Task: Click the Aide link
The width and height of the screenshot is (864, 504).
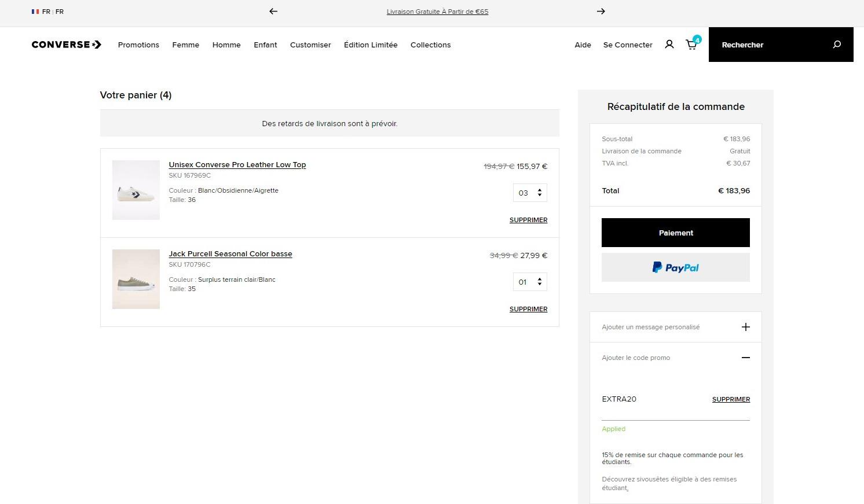Action: [x=583, y=45]
